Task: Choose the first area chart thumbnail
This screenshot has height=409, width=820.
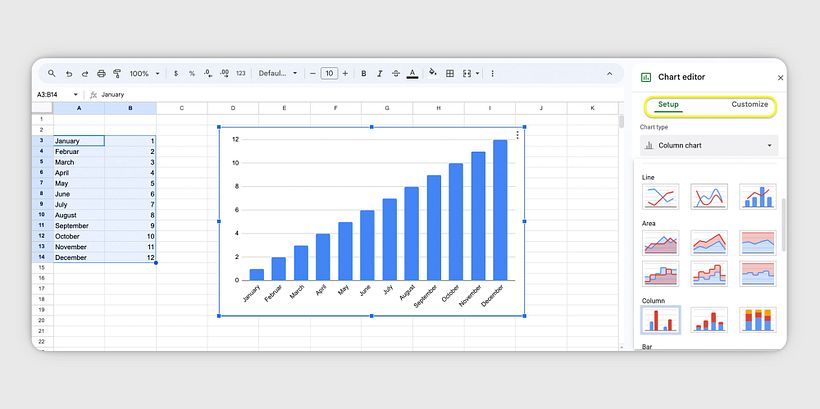Action: click(x=660, y=243)
